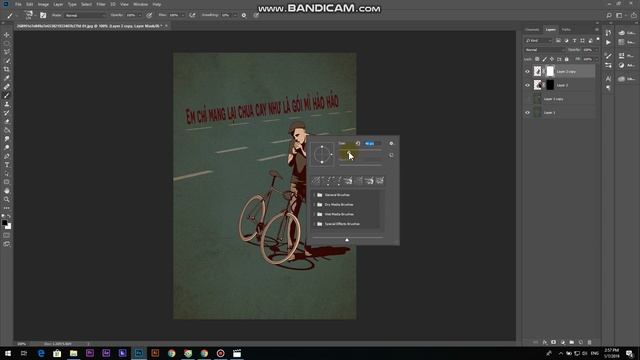The height and width of the screenshot is (360, 640).
Task: Click the foreground color swatch
Action: (4, 223)
